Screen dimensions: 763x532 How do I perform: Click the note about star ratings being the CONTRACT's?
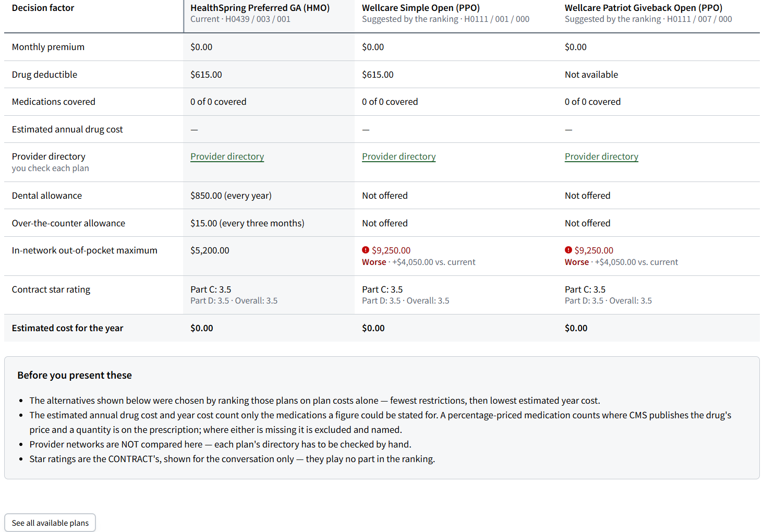point(232,459)
